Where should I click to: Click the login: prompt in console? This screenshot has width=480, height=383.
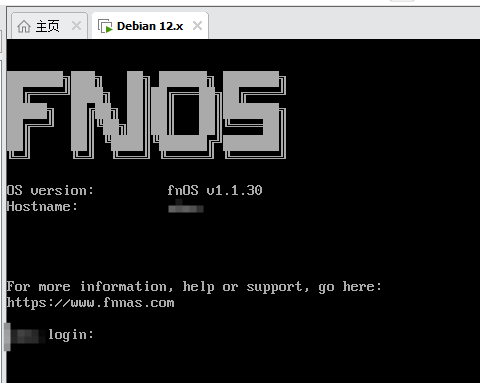coord(71,335)
